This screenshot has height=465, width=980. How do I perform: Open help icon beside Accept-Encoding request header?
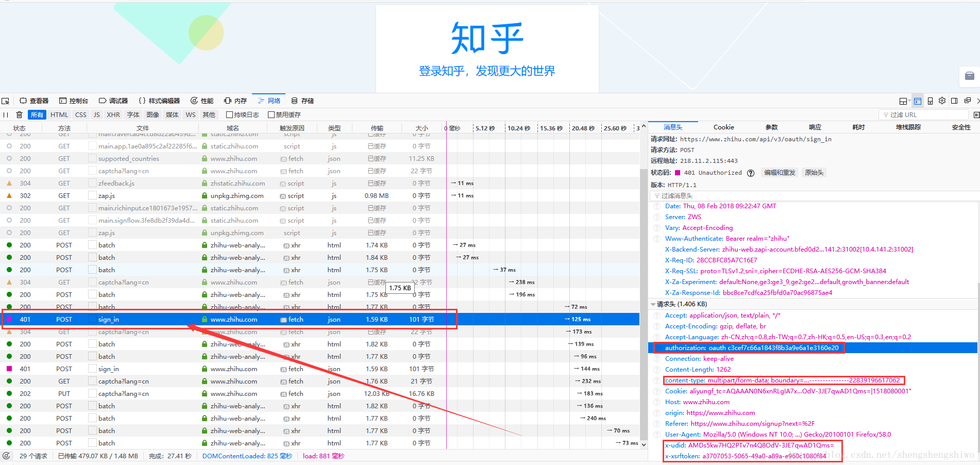point(657,326)
